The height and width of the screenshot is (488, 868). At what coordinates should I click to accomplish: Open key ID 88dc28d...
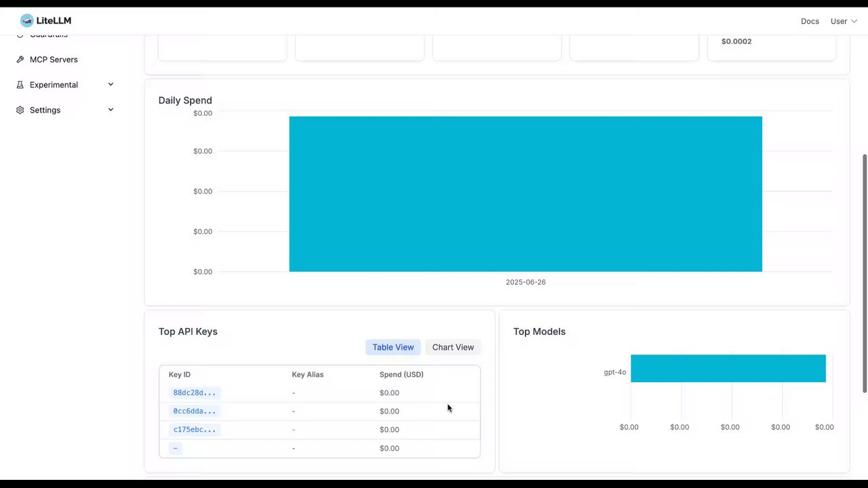195,392
